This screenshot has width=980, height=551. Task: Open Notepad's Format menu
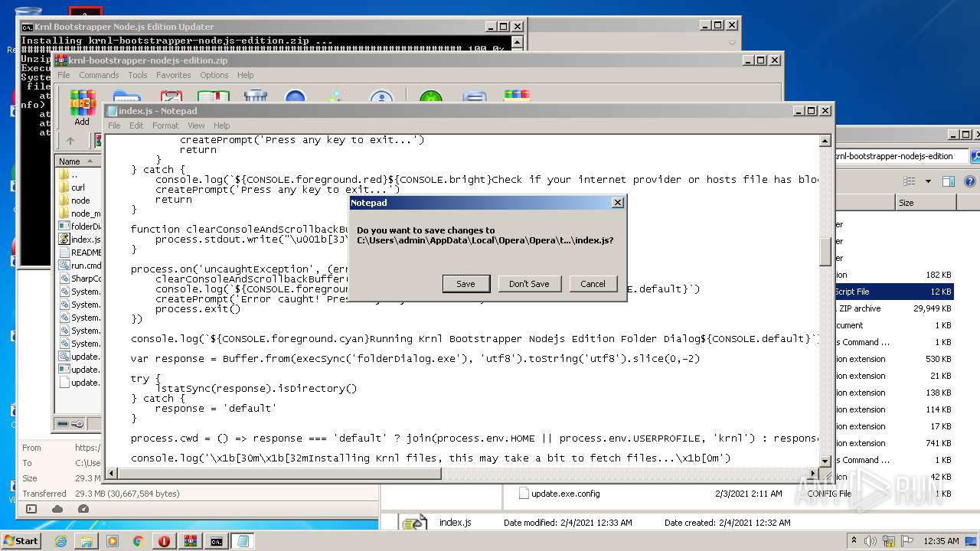(x=165, y=126)
